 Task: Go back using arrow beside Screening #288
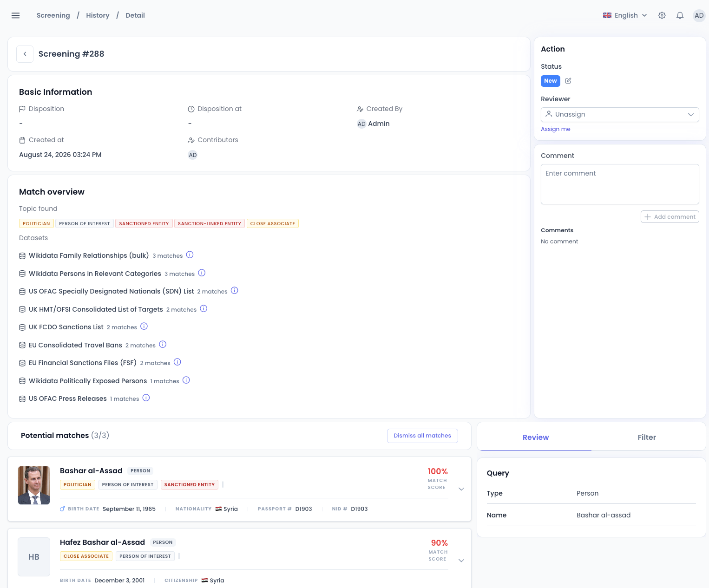[25, 54]
